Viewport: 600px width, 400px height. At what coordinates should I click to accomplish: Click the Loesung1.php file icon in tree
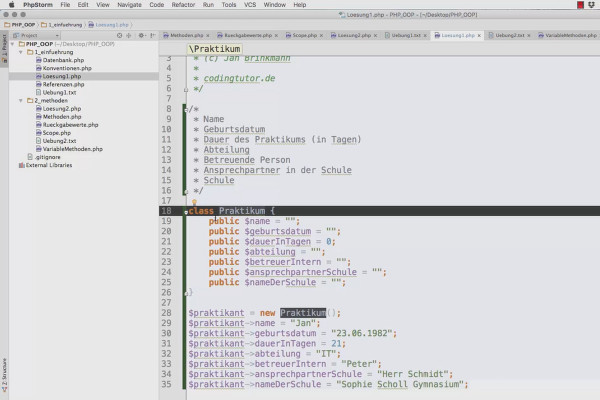tap(39, 76)
